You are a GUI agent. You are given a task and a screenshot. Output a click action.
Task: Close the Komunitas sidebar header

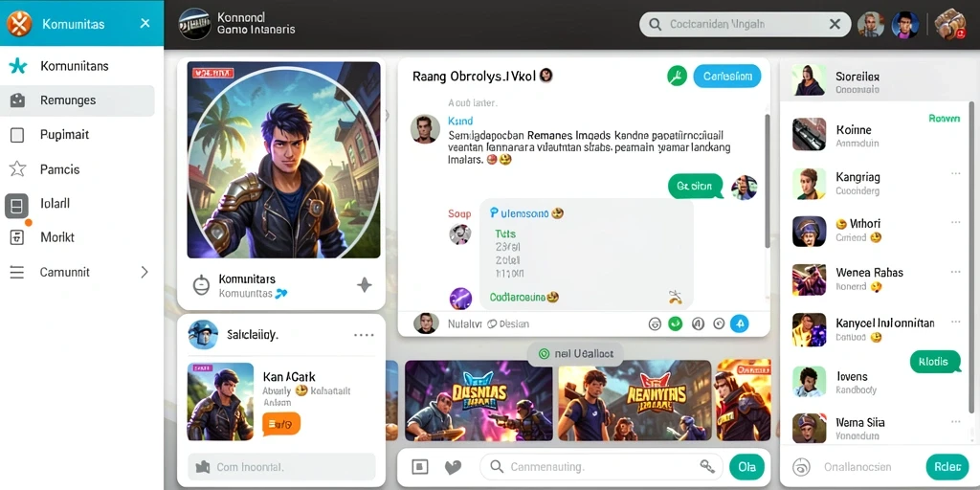point(145,24)
